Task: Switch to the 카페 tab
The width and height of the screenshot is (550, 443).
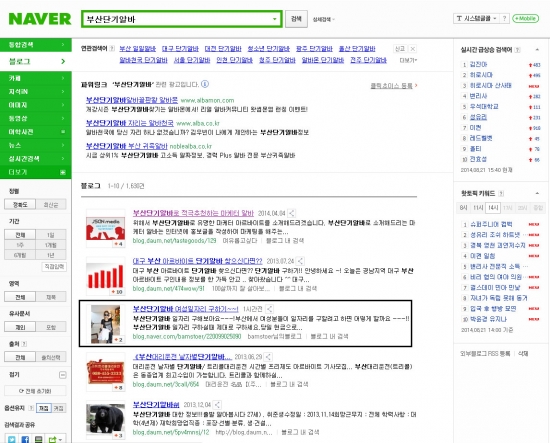Action: (x=35, y=78)
